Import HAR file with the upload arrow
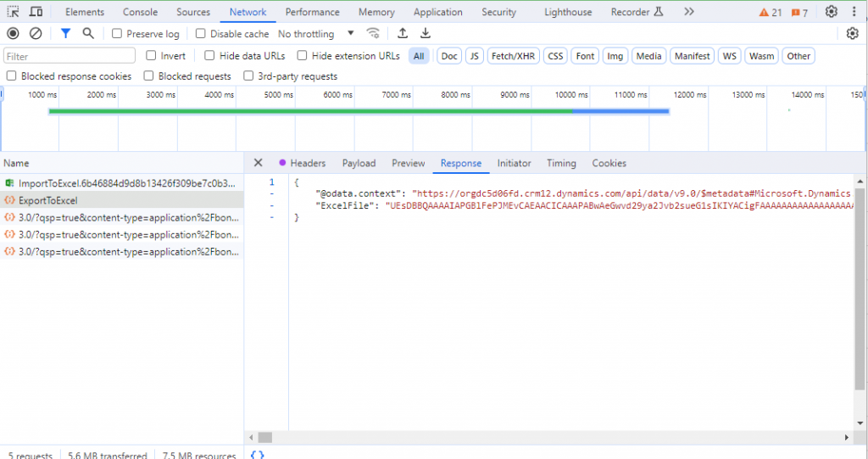This screenshot has width=868, height=459. 403,34
